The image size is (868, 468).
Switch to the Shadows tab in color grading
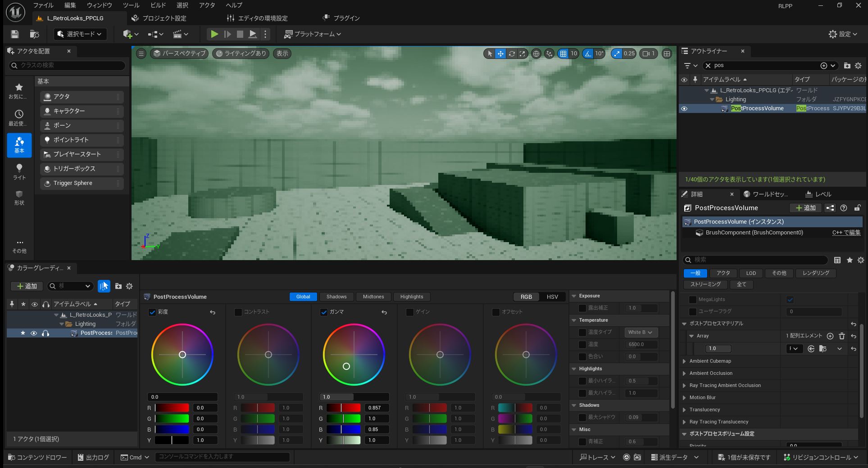click(x=336, y=297)
